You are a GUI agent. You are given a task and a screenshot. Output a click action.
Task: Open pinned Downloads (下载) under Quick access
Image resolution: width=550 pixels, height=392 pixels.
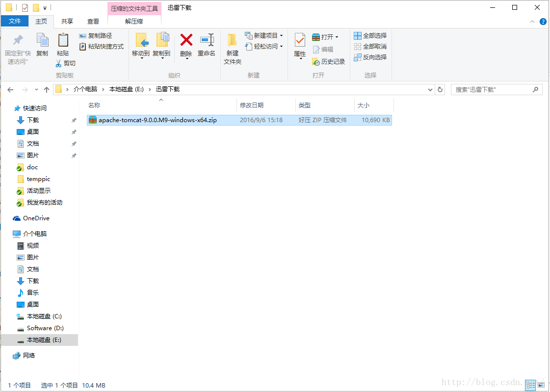tap(28, 120)
